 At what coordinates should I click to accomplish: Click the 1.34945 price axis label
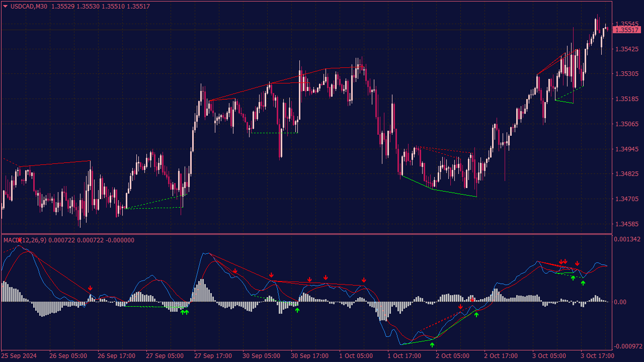627,149
